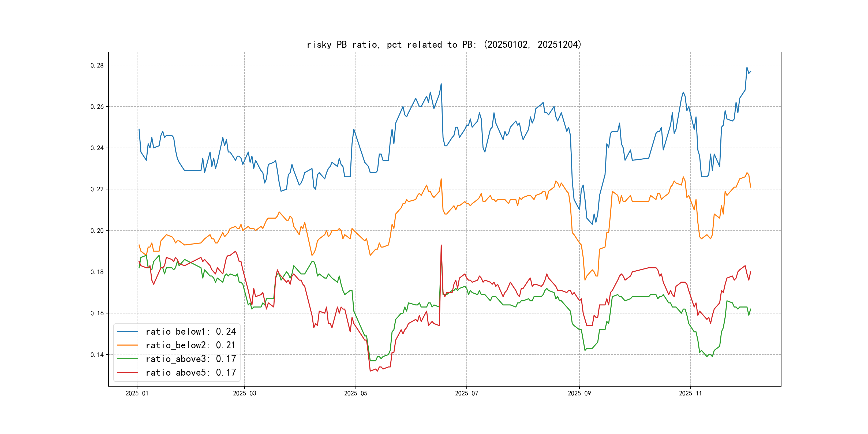Click the 0.20 y-axis tick label

97,231
